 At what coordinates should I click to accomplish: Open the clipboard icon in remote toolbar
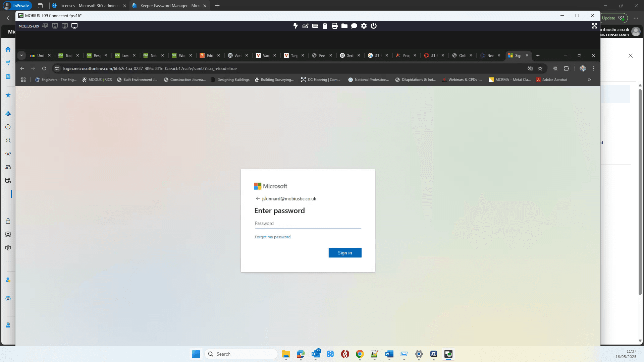[325, 26]
